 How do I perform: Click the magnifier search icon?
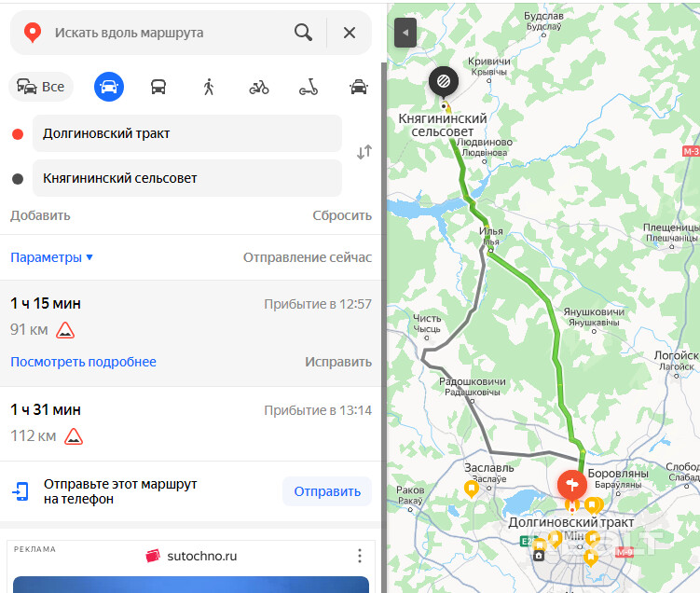303,33
